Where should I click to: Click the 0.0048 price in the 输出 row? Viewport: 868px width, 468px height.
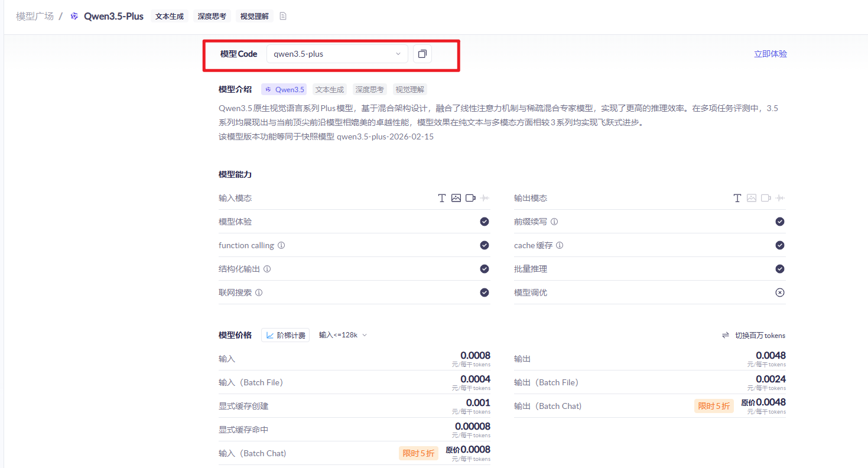(x=771, y=355)
